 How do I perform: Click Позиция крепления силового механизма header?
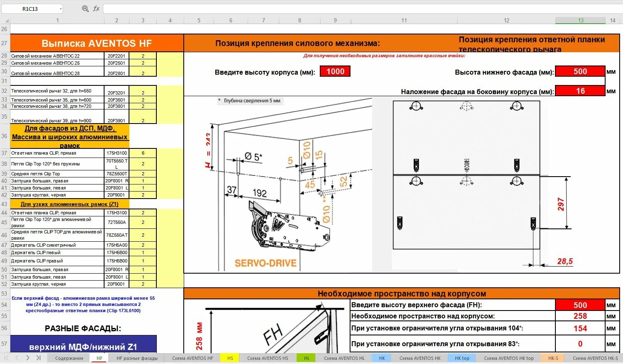[x=297, y=43]
